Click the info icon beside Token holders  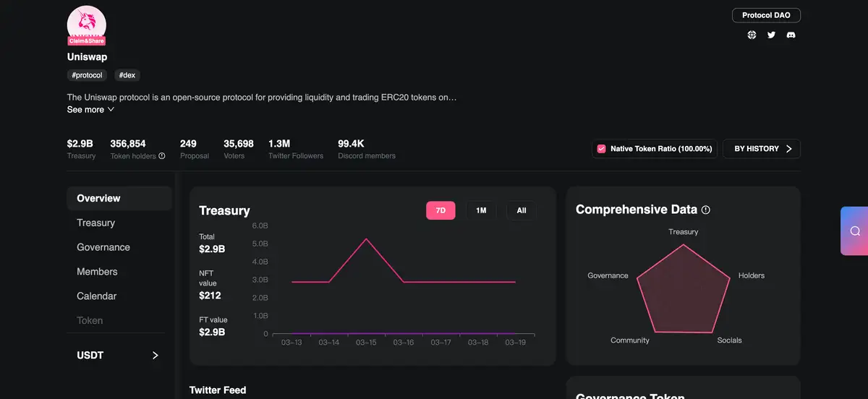[162, 156]
